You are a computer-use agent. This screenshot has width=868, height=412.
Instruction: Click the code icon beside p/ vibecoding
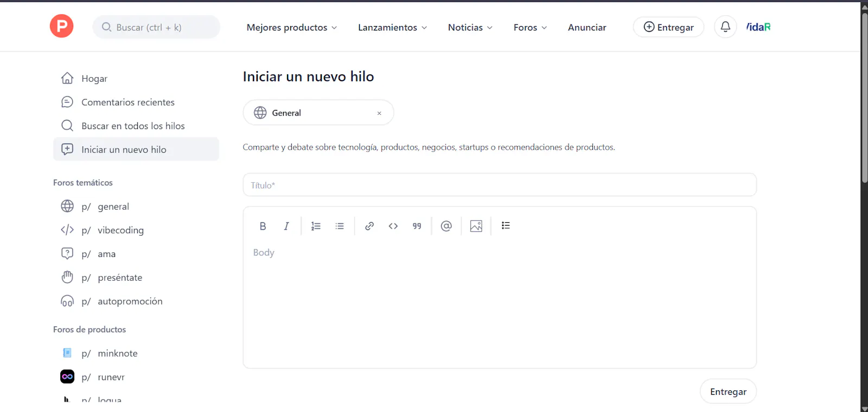[x=67, y=230]
